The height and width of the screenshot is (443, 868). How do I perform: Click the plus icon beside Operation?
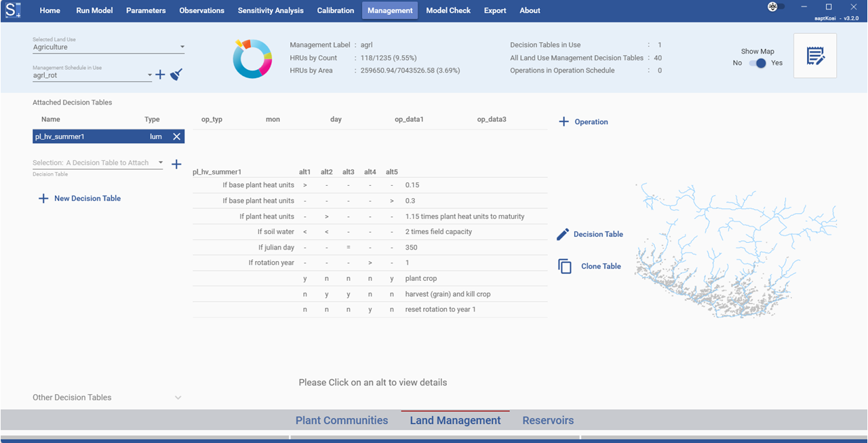pyautogui.click(x=564, y=121)
